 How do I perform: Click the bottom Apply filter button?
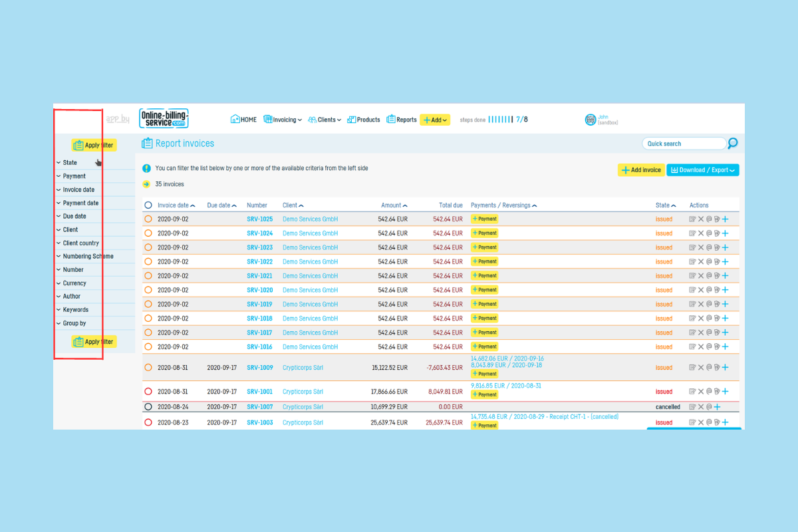coord(94,342)
